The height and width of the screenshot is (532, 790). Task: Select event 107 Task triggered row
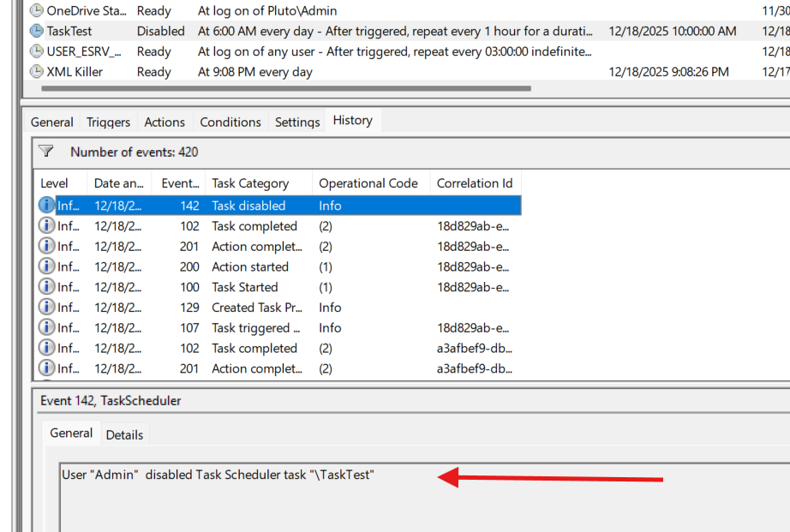coord(279,327)
